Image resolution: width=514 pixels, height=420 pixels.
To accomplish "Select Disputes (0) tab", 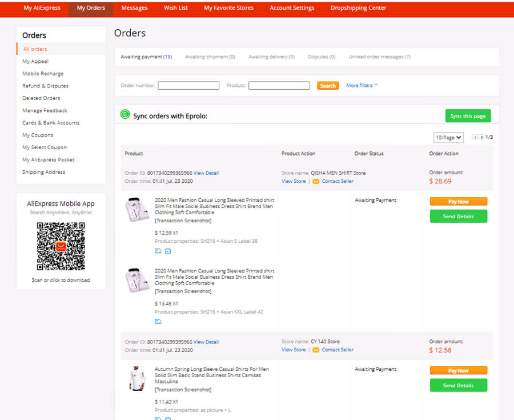I will (x=322, y=57).
